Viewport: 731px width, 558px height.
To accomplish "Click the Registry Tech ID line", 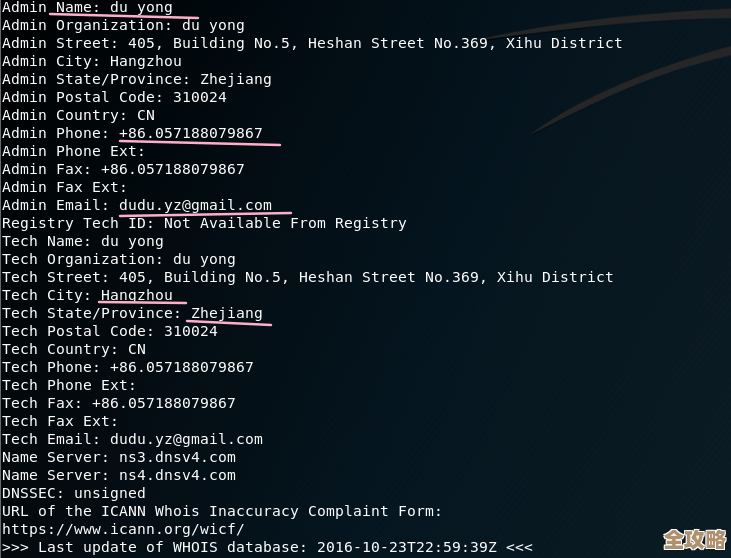I will click(204, 223).
